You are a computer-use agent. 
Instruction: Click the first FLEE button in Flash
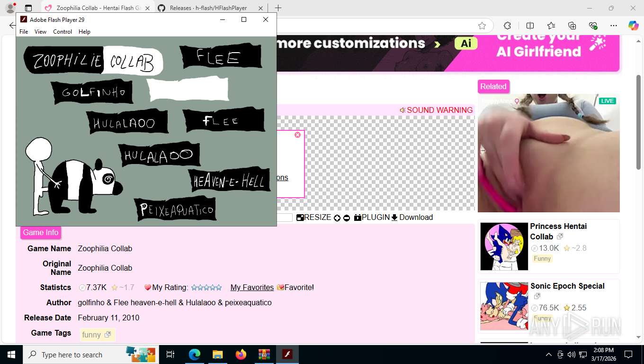220,56
